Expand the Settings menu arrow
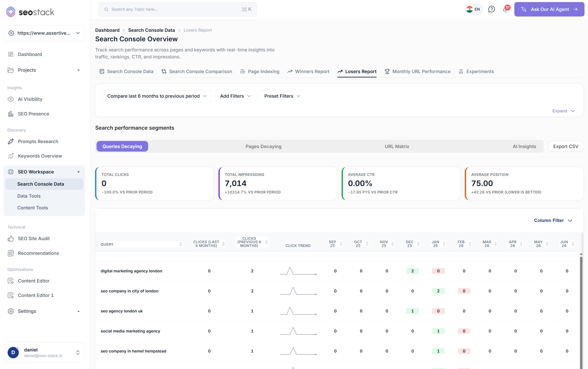Image resolution: width=588 pixels, height=369 pixels. pyautogui.click(x=78, y=311)
